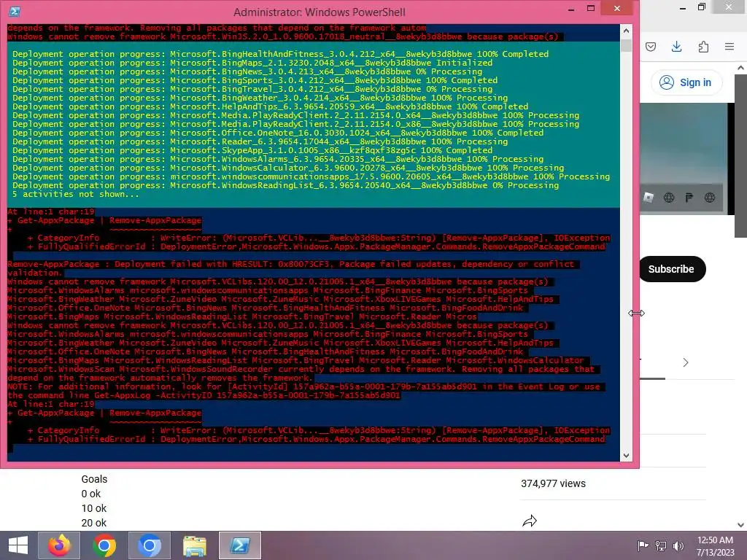The height and width of the screenshot is (560, 747).
Task: Minimize the Firefox window
Action: point(683,7)
